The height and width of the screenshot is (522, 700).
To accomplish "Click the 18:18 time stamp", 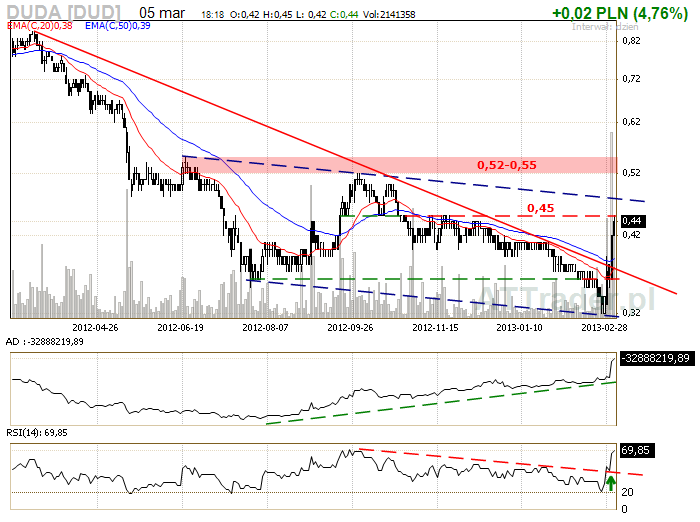I will pyautogui.click(x=212, y=15).
